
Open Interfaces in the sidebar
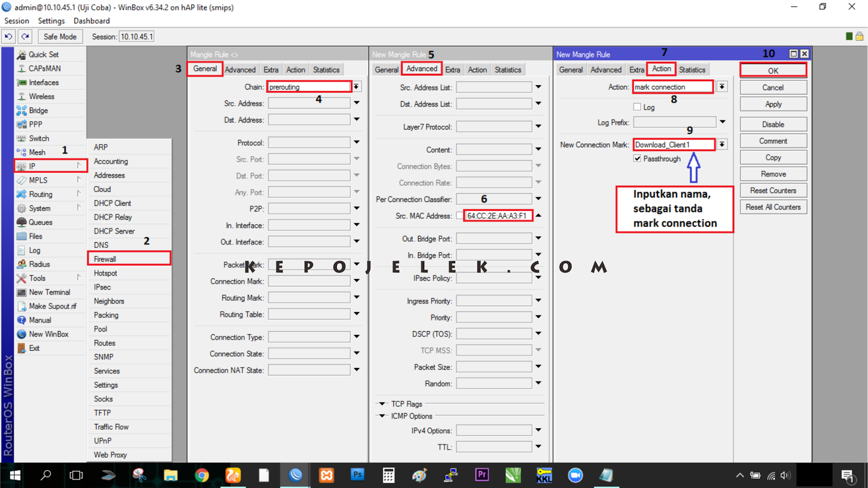point(43,83)
